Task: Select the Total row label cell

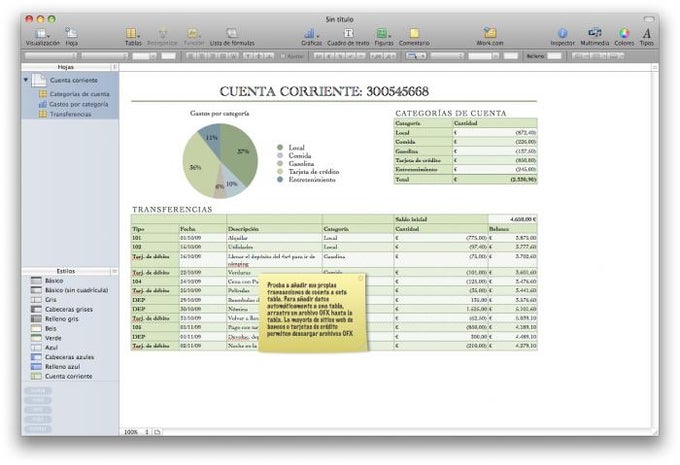Action: [423, 179]
